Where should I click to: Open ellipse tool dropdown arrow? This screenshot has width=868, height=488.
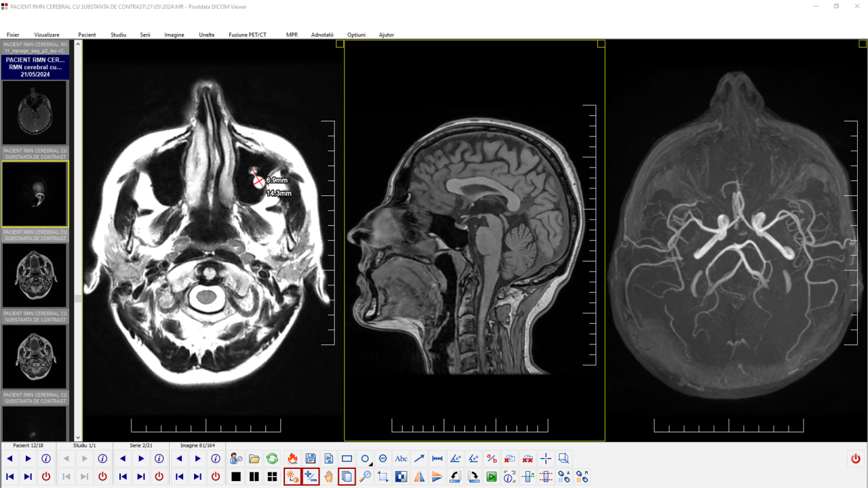[x=371, y=464]
